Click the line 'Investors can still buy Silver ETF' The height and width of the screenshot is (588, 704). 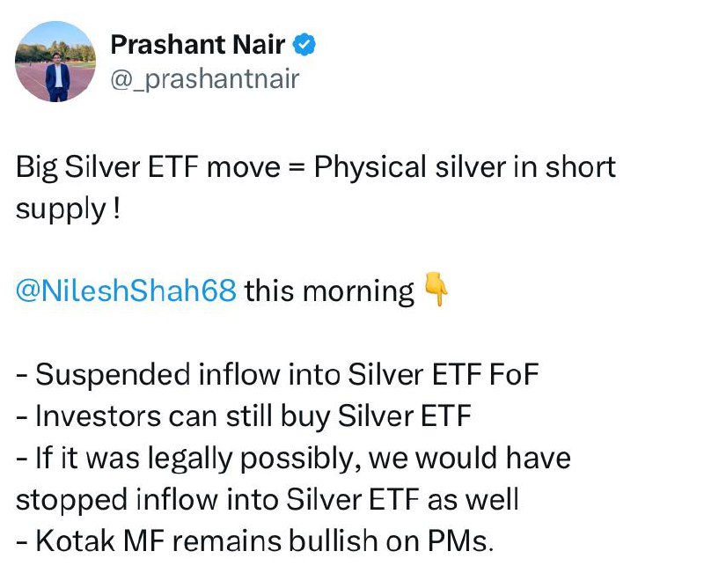(x=244, y=415)
